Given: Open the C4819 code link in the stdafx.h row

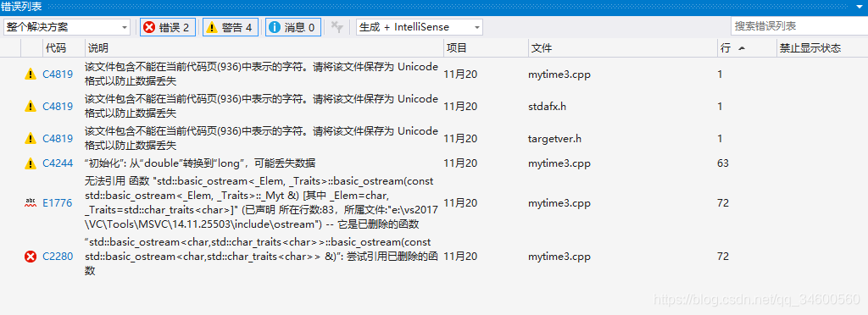Looking at the screenshot, I should (58, 106).
